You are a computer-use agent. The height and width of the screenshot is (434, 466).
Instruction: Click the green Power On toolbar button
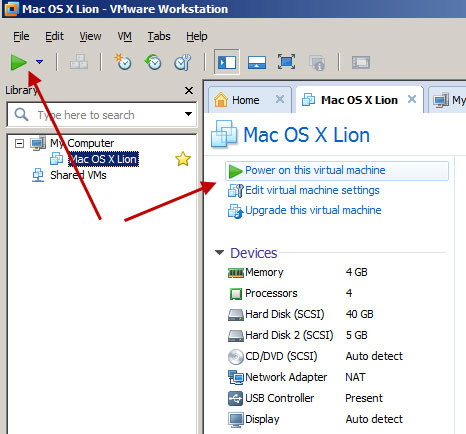pyautogui.click(x=18, y=62)
